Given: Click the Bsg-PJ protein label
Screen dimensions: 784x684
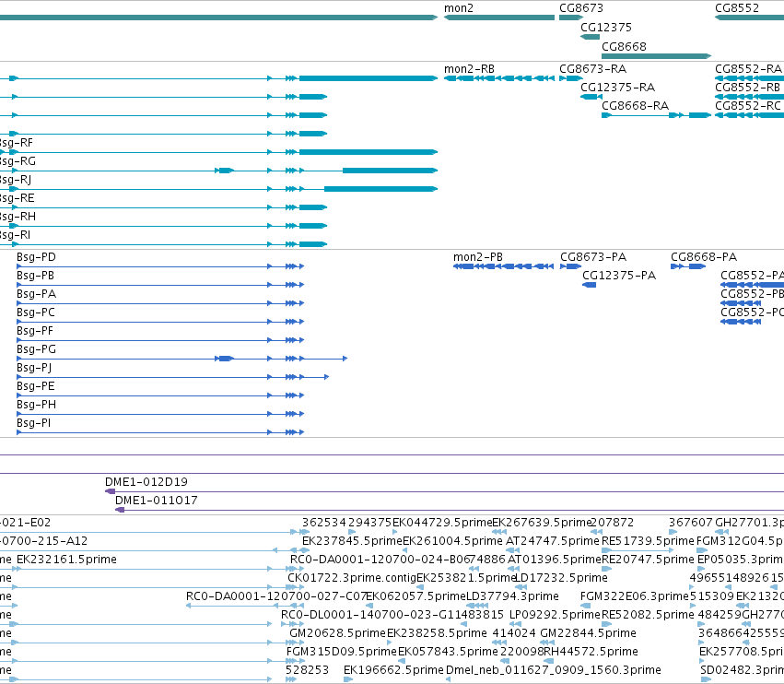Looking at the screenshot, I should (34, 368).
